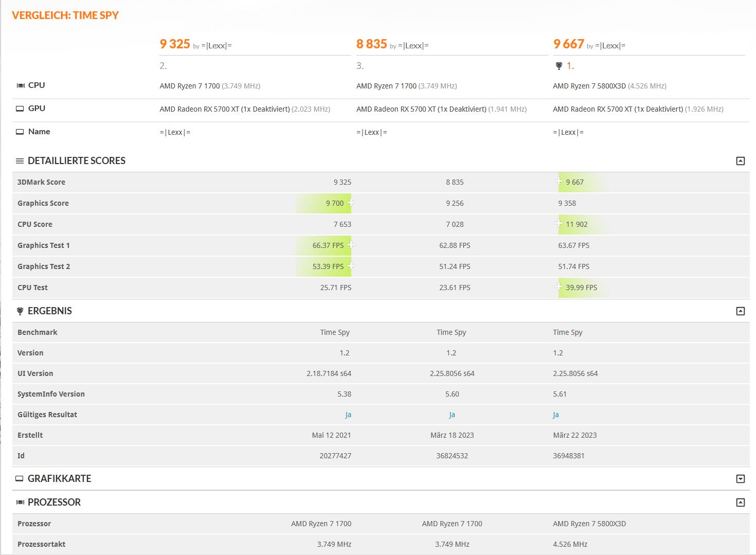Select CPU Score value '7 653'
This screenshot has width=756, height=555.
click(x=343, y=224)
